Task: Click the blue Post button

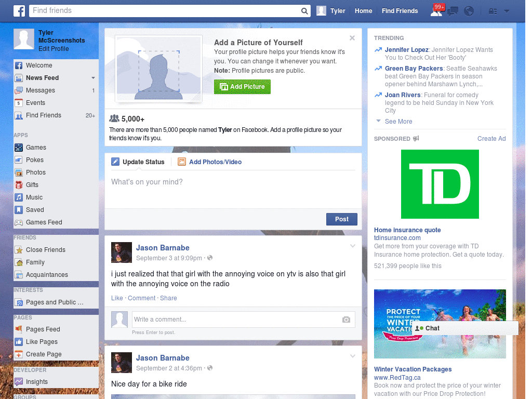Action: point(342,219)
